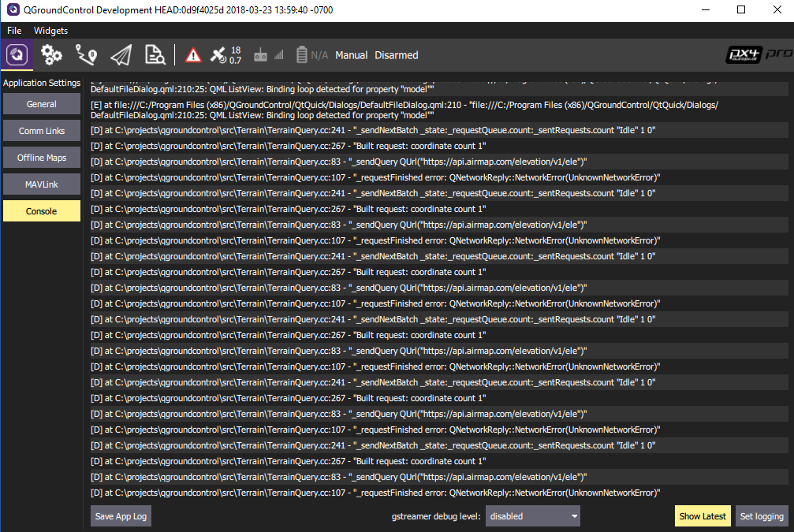
Task: Click the Set logging button
Action: coord(762,516)
